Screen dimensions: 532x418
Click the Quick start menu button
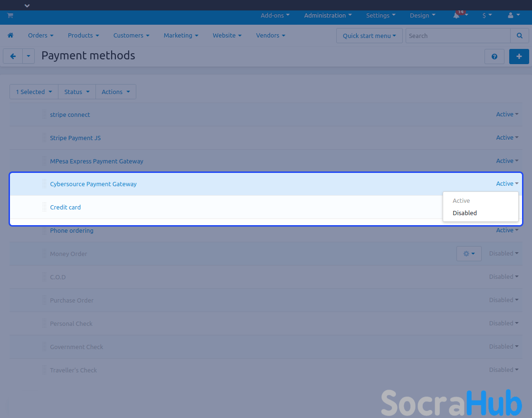click(x=369, y=36)
